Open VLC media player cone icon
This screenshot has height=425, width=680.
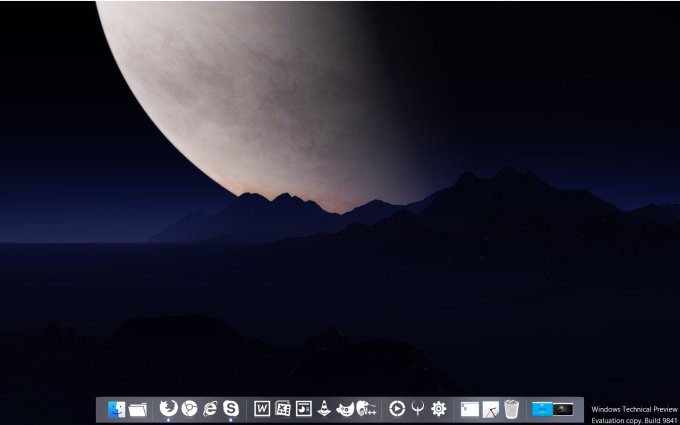click(324, 408)
